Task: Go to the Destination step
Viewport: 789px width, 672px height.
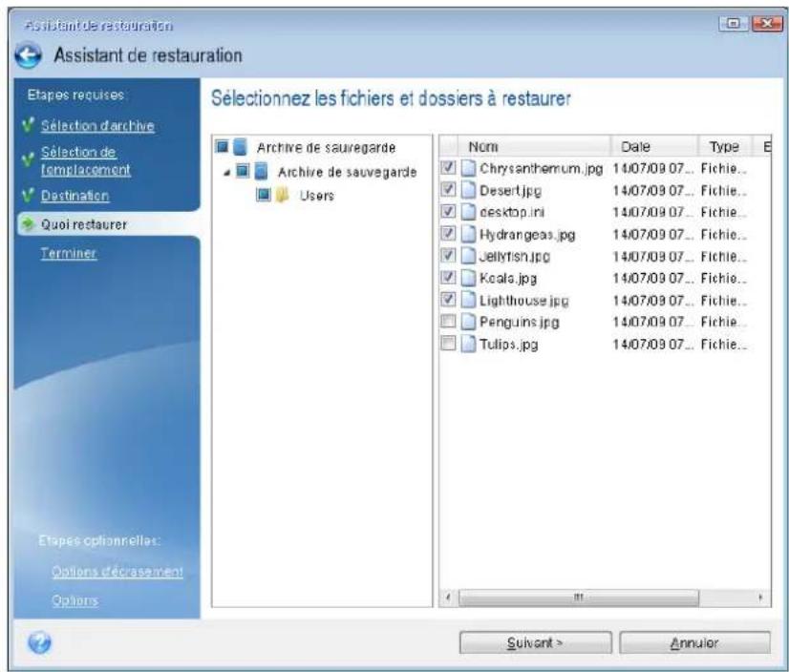Action: pos(75,196)
